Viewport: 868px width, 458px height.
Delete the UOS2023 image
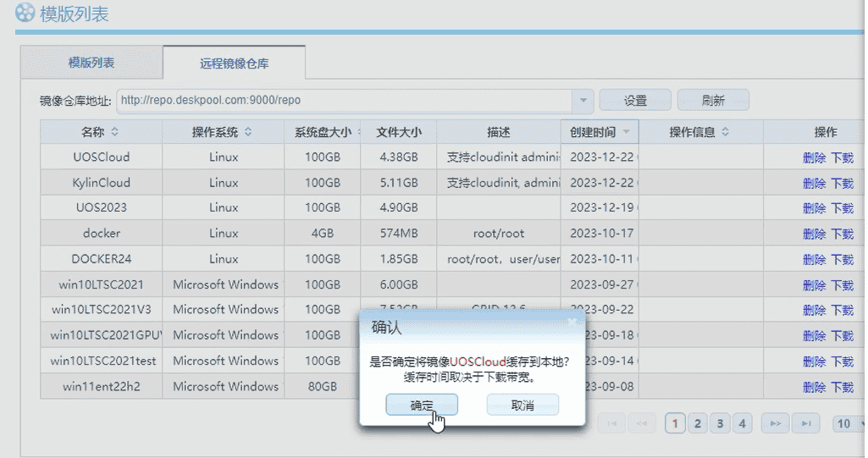coord(815,208)
